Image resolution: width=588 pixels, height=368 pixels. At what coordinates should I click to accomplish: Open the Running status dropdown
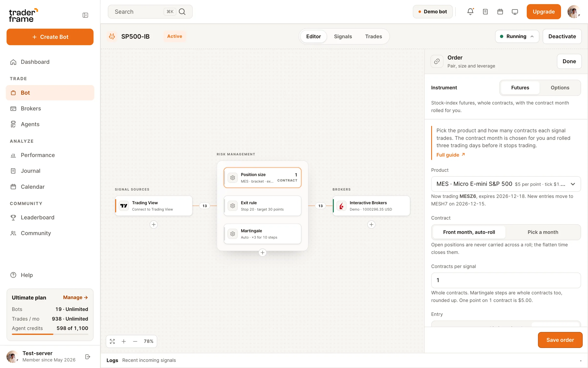517,36
